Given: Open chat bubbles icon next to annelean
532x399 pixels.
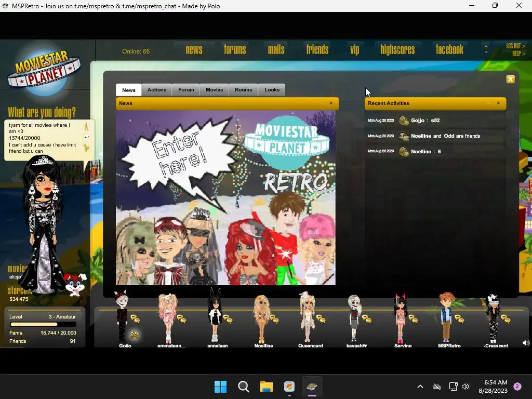Looking at the screenshot, I should coord(228,319).
